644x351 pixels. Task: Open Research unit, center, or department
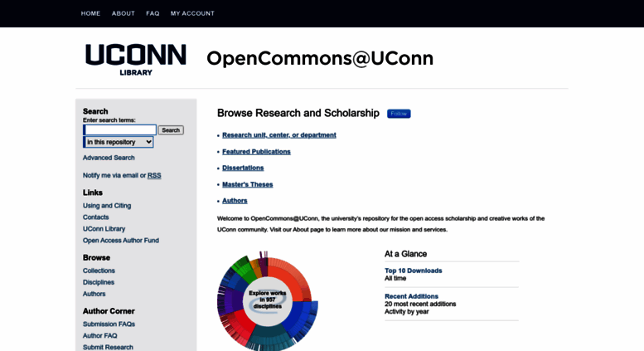point(279,135)
